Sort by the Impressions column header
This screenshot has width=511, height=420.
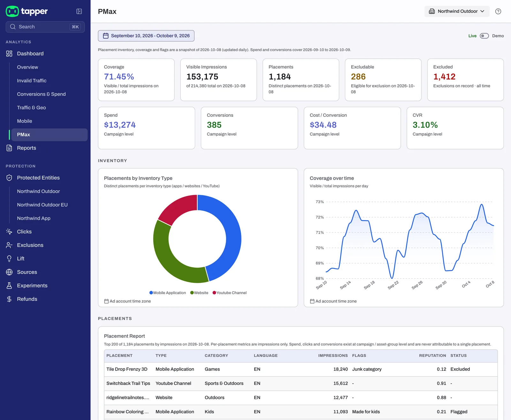click(x=333, y=356)
